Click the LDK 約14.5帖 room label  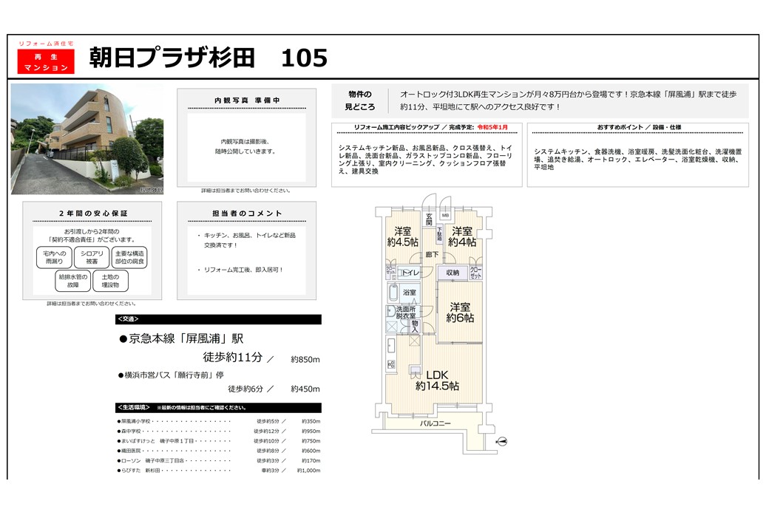tap(437, 380)
